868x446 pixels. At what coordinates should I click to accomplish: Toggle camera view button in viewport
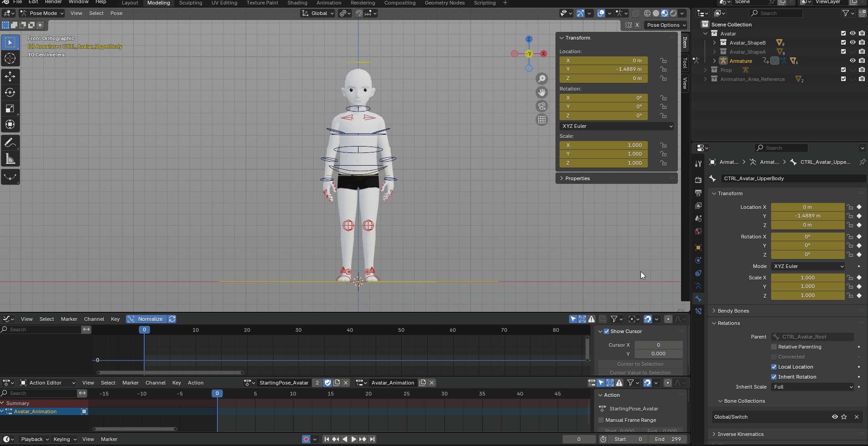point(541,106)
